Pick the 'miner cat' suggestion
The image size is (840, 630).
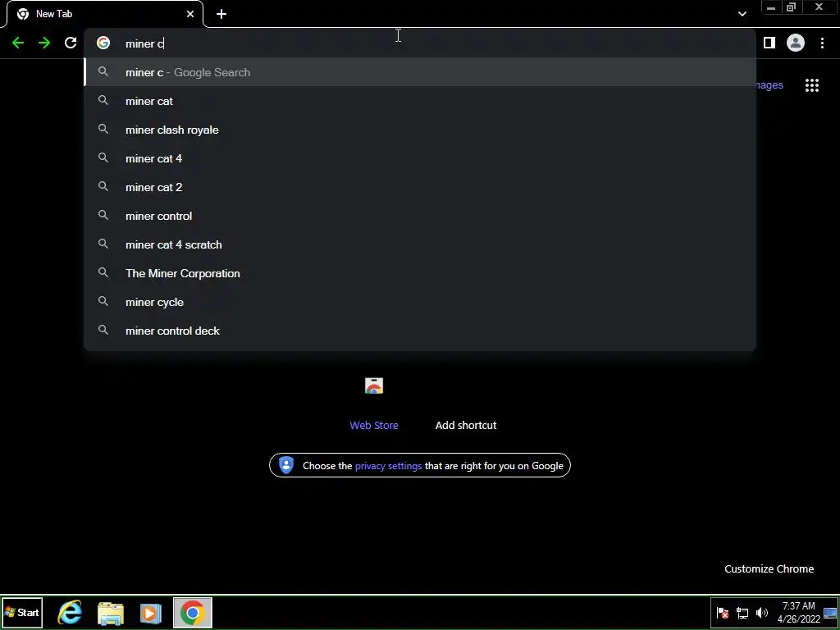[419, 101]
